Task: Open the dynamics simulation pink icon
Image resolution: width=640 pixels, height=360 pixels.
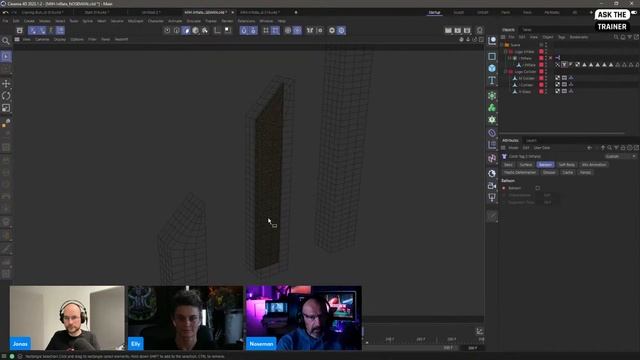Action: click(x=492, y=158)
